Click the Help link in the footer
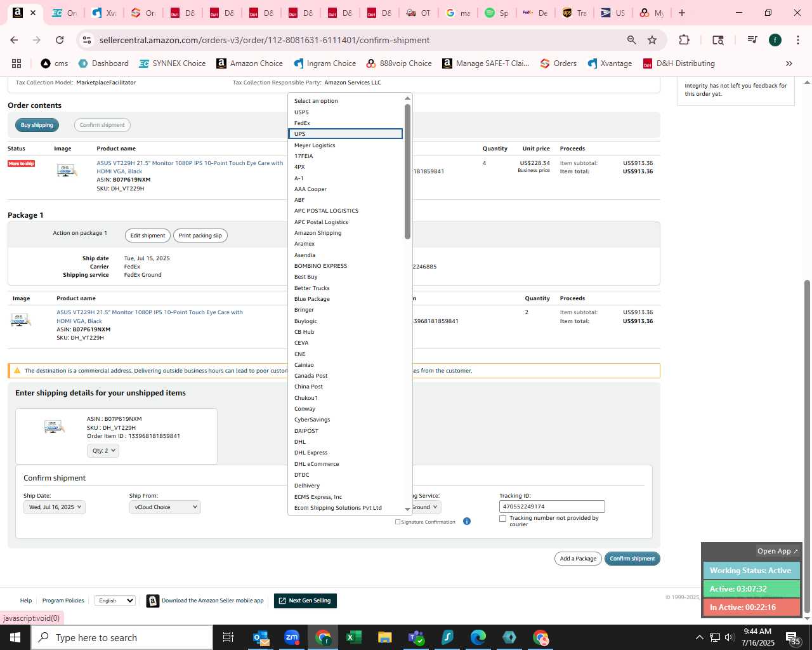The width and height of the screenshot is (812, 650). coord(26,600)
